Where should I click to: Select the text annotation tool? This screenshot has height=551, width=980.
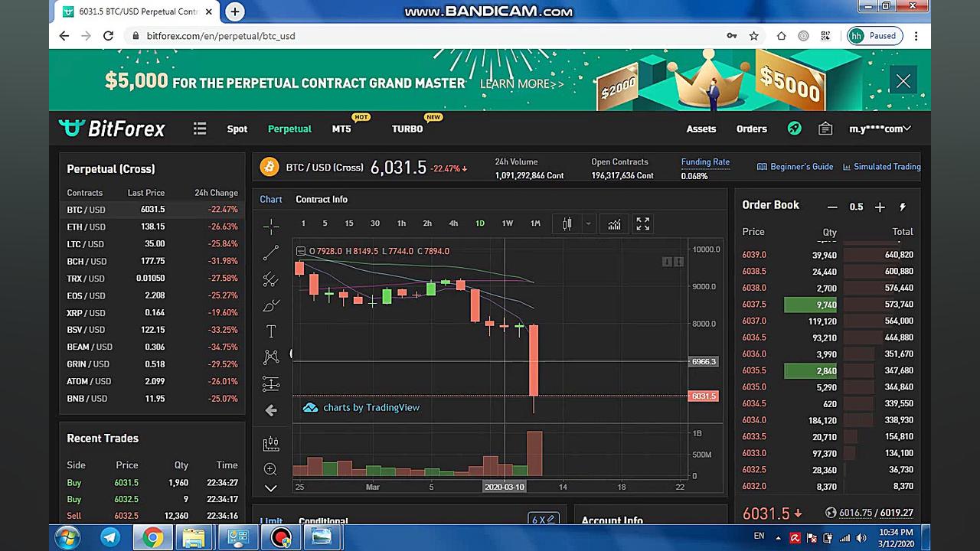pos(271,331)
